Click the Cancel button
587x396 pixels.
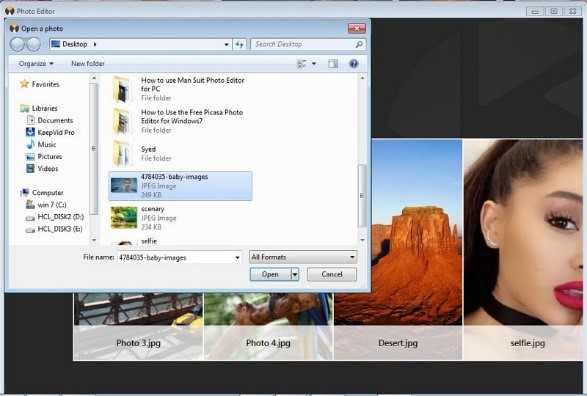click(x=332, y=274)
